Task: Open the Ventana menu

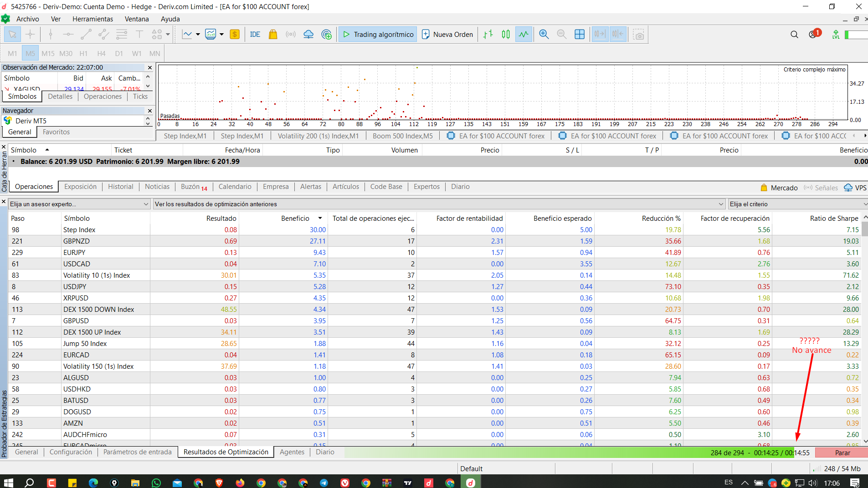Action: click(137, 19)
